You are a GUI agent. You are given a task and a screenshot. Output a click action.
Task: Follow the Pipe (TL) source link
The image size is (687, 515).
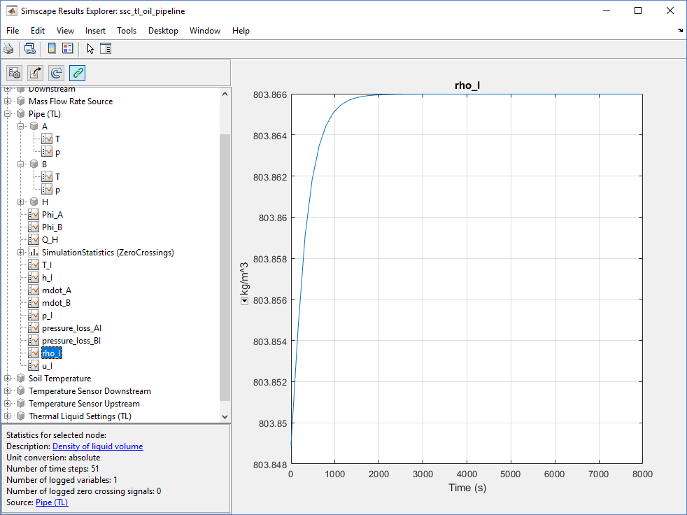click(52, 502)
